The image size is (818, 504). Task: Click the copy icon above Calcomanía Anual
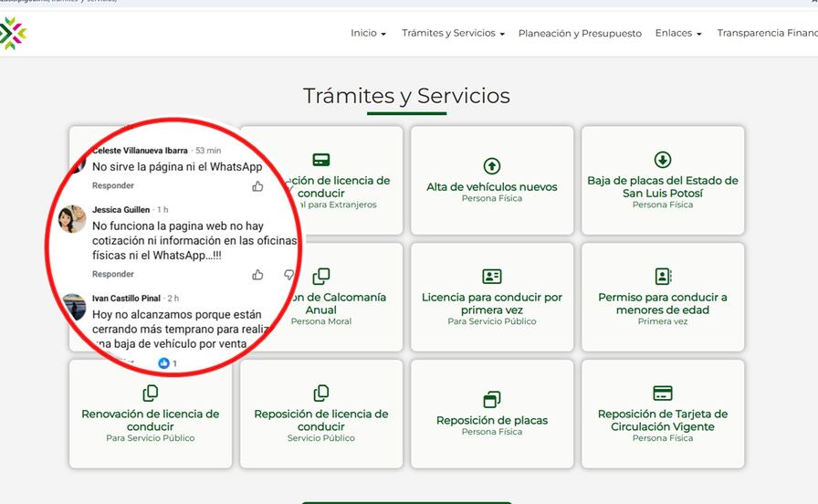320,277
